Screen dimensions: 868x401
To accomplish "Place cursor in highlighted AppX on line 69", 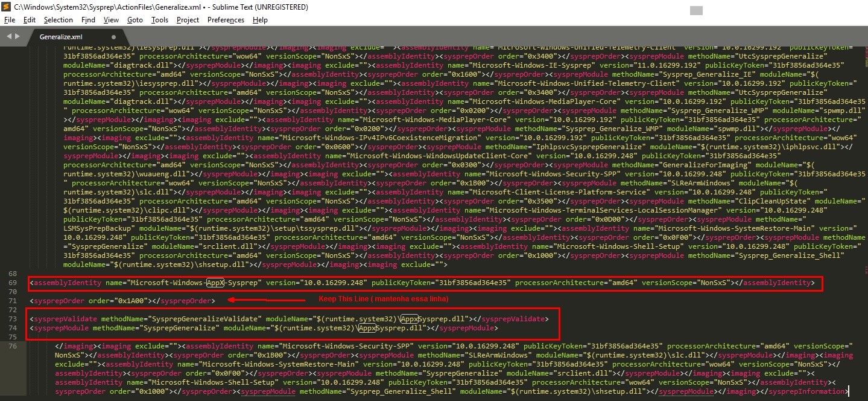I will [215, 283].
